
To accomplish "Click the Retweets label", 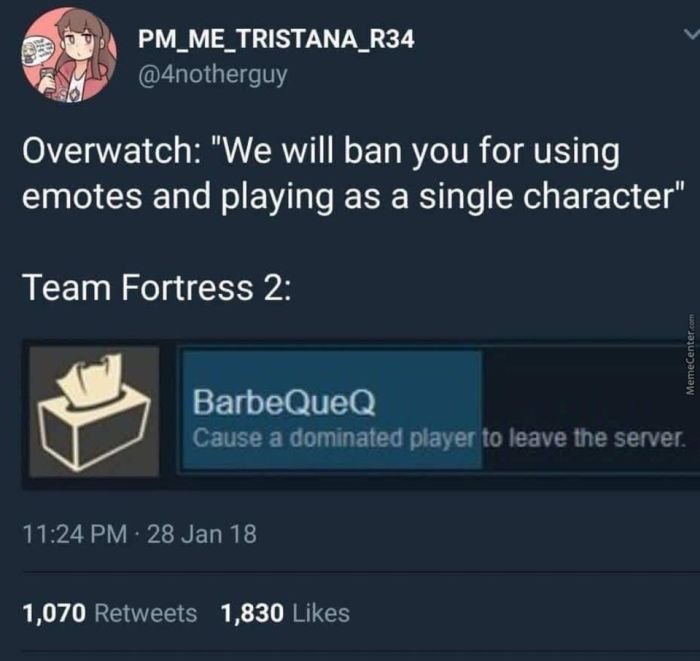I will pos(146,613).
